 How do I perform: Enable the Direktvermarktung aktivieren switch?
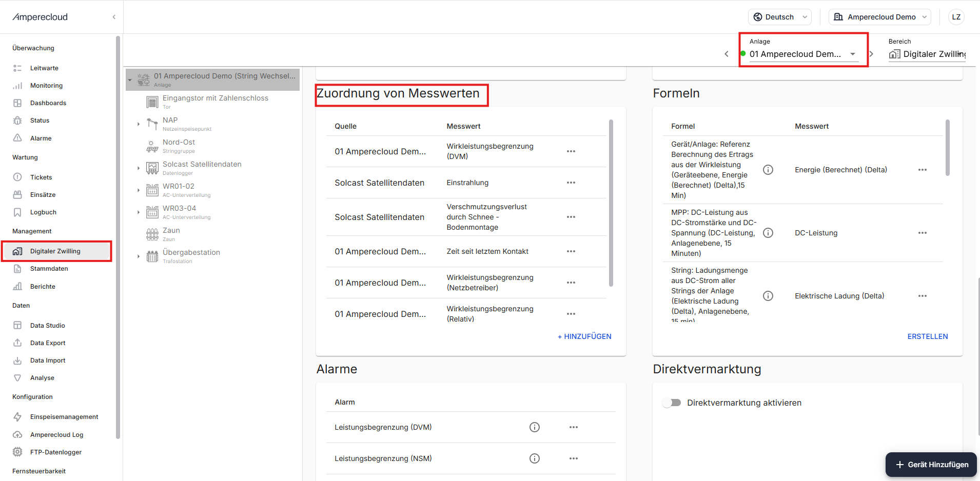point(672,403)
